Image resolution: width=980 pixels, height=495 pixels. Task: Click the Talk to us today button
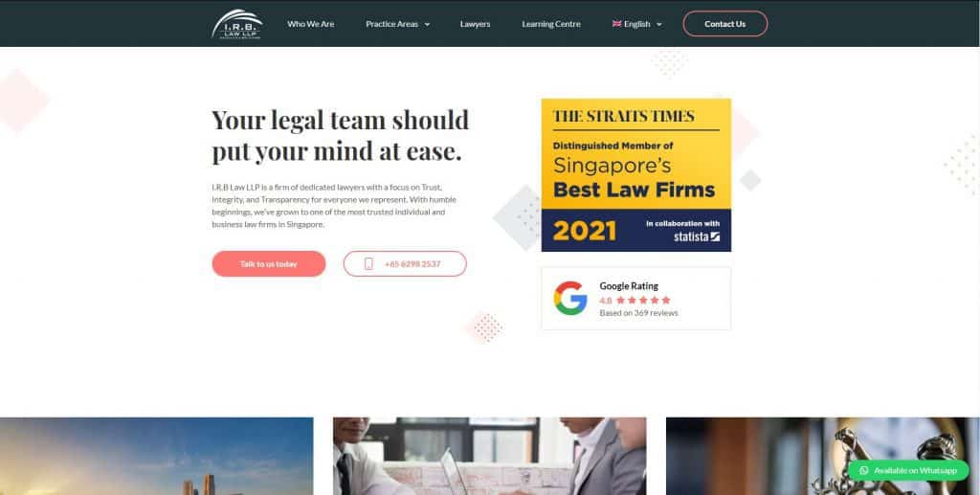(x=269, y=263)
